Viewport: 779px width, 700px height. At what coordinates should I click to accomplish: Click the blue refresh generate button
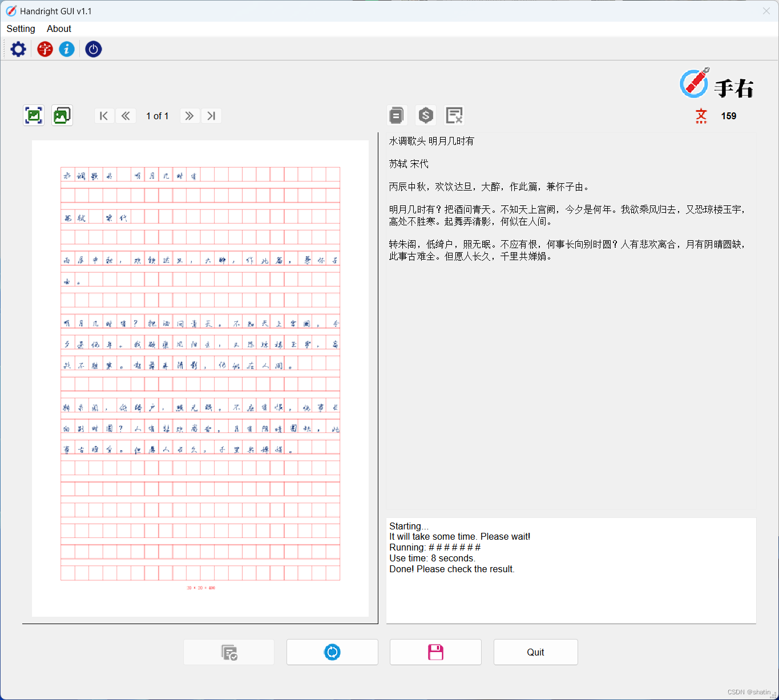(x=332, y=652)
